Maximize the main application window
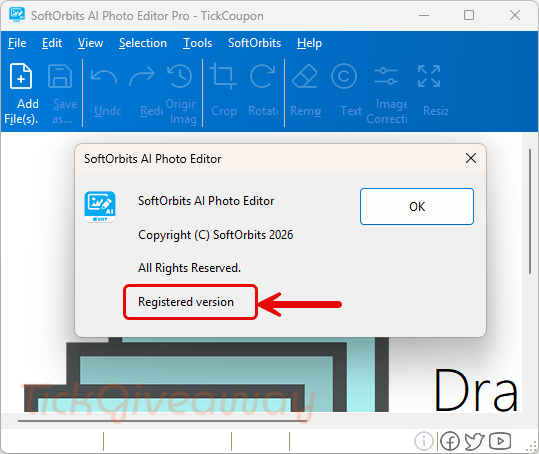 coord(469,15)
